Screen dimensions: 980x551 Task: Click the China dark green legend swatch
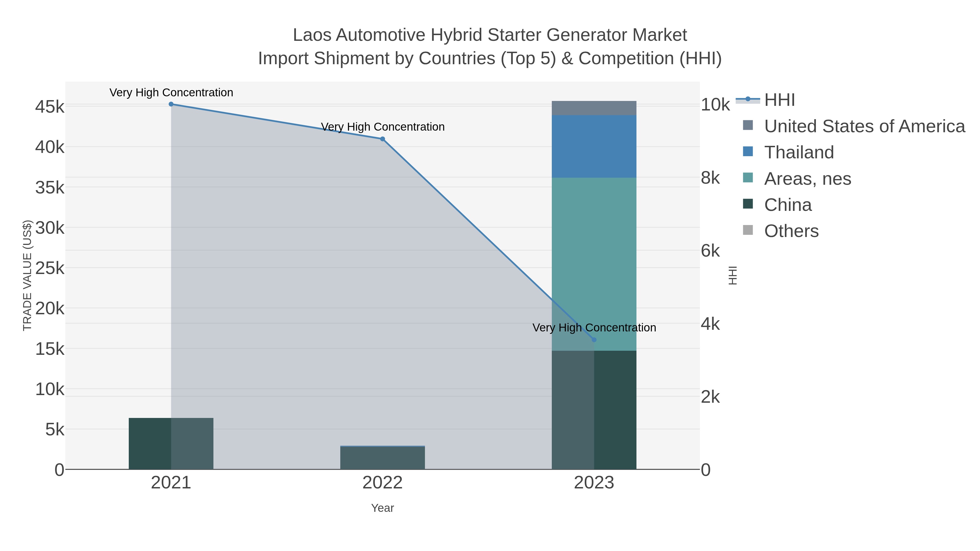coord(748,204)
